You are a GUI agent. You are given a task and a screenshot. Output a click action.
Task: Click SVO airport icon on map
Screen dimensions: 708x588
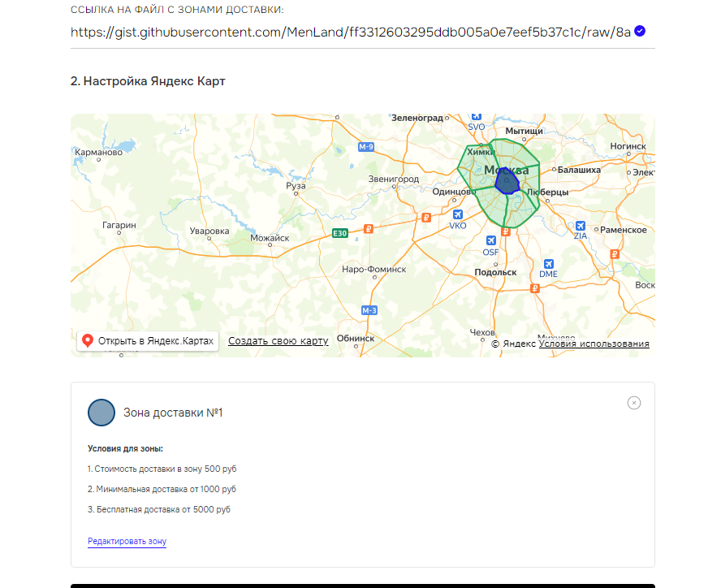[477, 117]
